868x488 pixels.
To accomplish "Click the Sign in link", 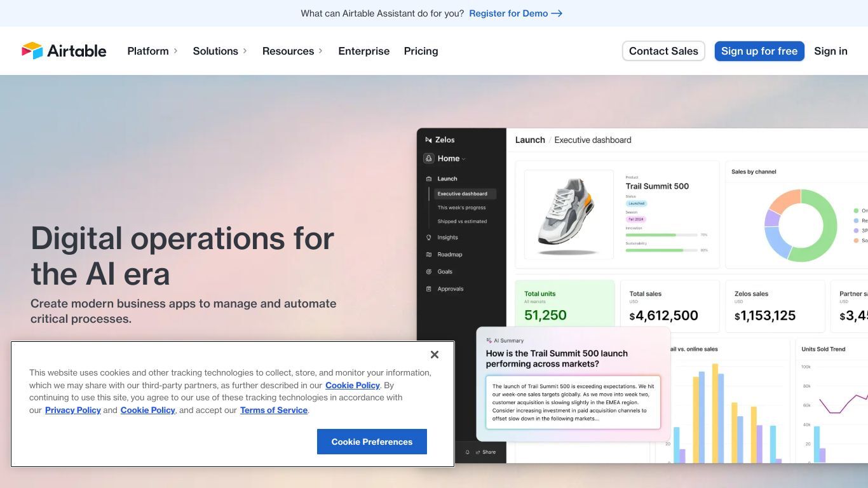I will (x=831, y=51).
